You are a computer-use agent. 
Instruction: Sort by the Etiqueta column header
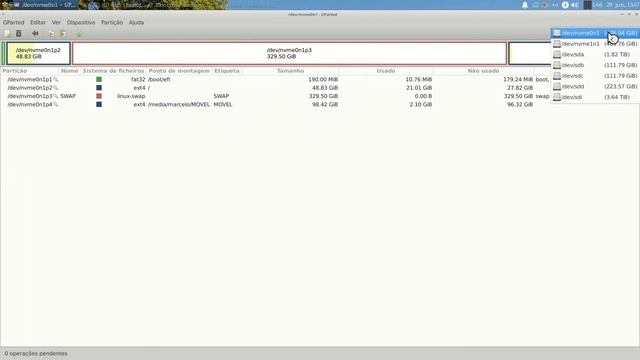click(x=227, y=71)
